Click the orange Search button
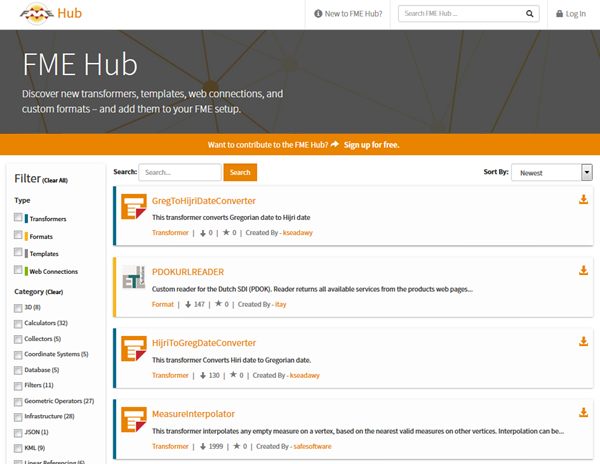Viewport: 600px width, 464px height. coord(240,172)
